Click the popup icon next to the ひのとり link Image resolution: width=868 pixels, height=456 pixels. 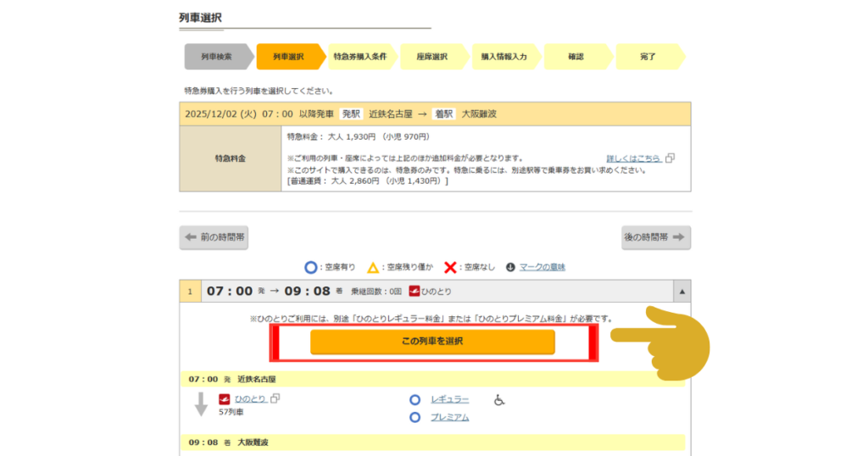coord(275,399)
